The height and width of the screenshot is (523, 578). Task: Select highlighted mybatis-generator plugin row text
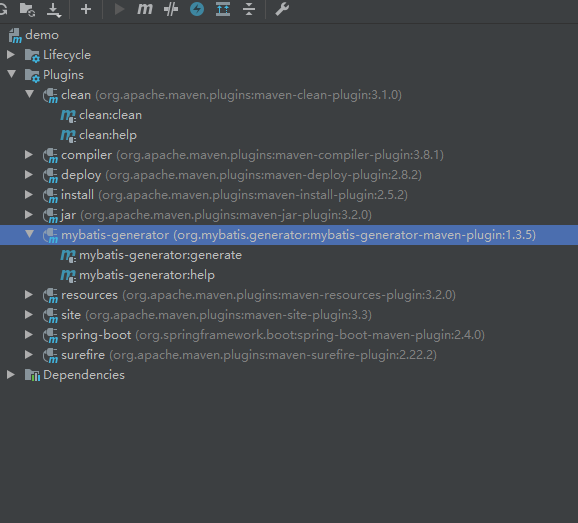[x=299, y=236]
